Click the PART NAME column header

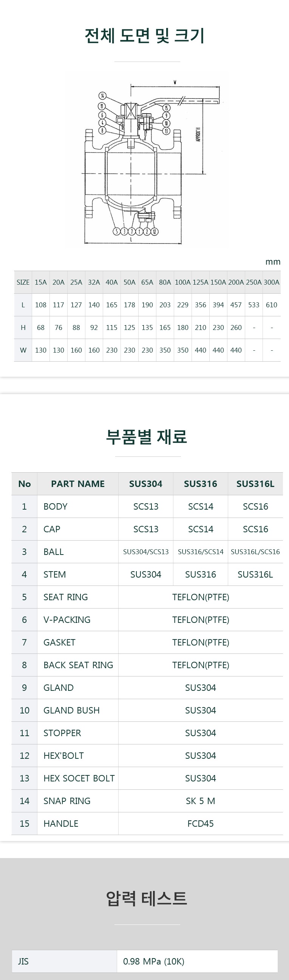(78, 484)
